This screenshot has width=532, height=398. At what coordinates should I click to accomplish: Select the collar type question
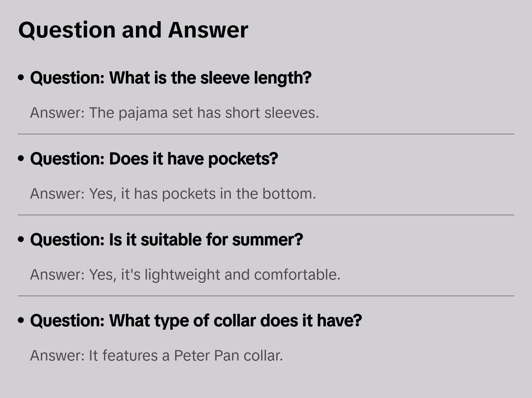click(196, 321)
